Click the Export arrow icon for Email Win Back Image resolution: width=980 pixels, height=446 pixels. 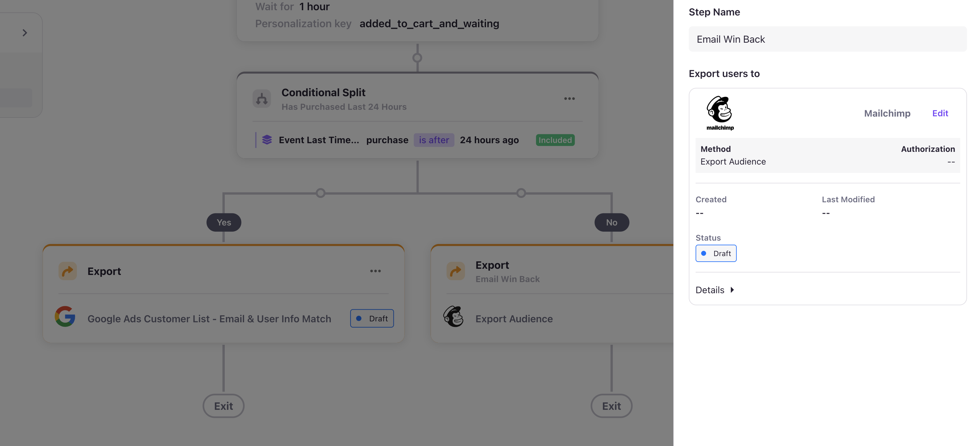point(455,271)
